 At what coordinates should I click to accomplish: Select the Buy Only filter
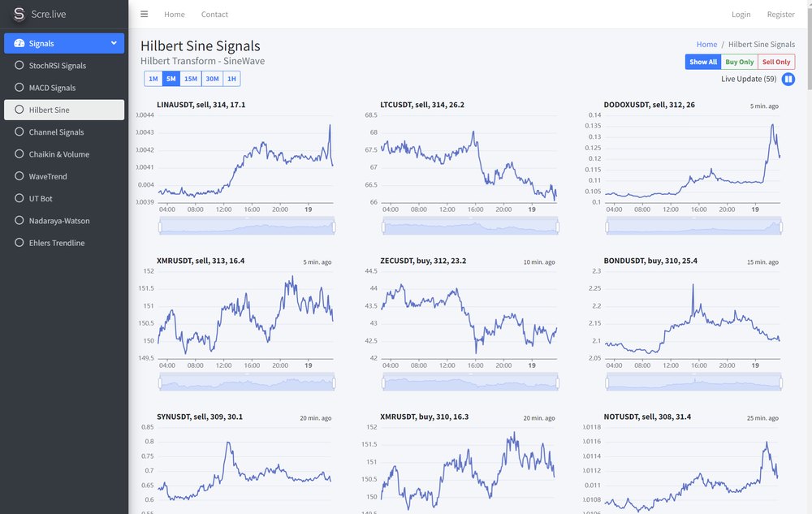(739, 62)
